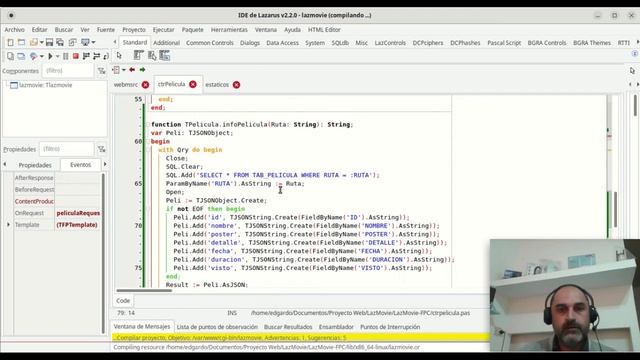Select the BGRA Controls palette tab
The width and height of the screenshot is (640, 360).
pyautogui.click(x=547, y=43)
